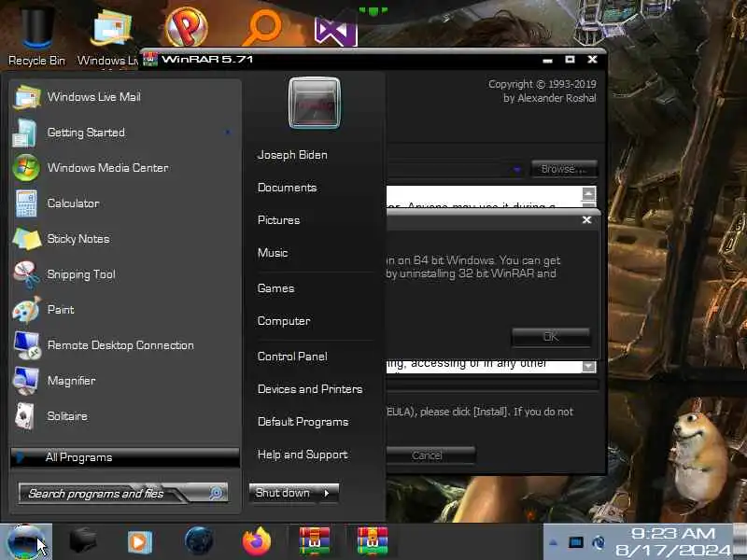The height and width of the screenshot is (560, 747).
Task: Open Pictures library
Action: click(x=278, y=220)
